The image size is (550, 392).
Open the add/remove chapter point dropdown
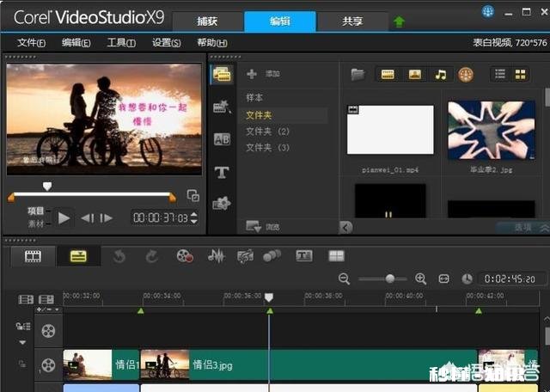[47, 309]
